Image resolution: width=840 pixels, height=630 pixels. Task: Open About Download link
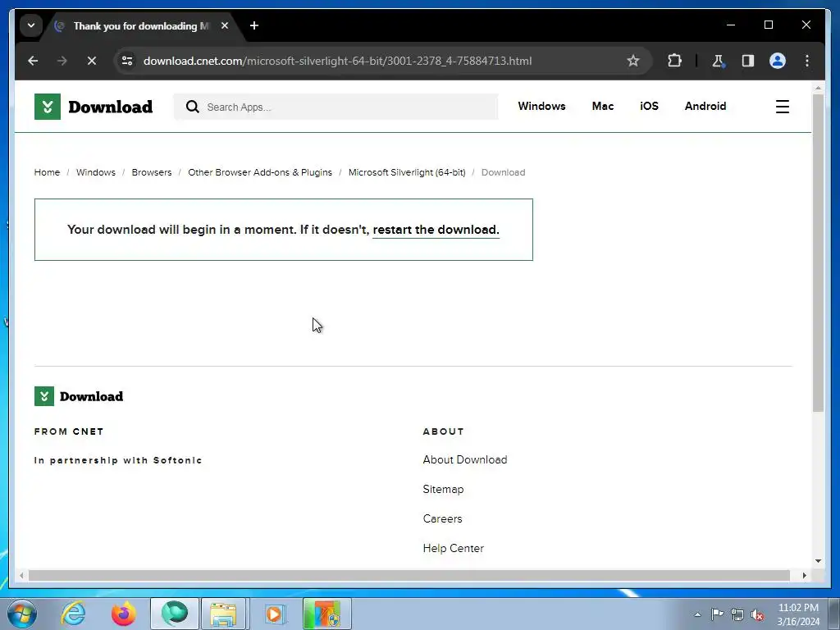click(465, 459)
